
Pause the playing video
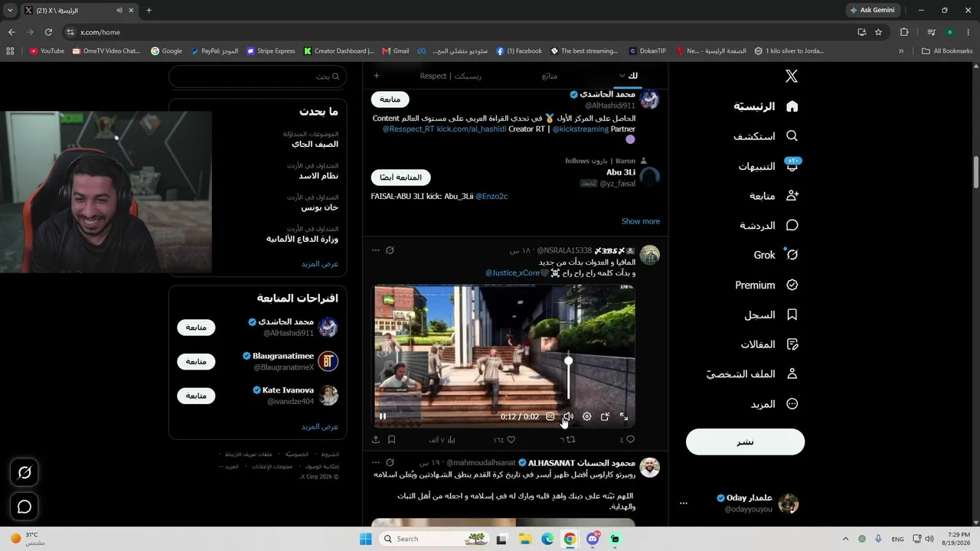tap(383, 416)
